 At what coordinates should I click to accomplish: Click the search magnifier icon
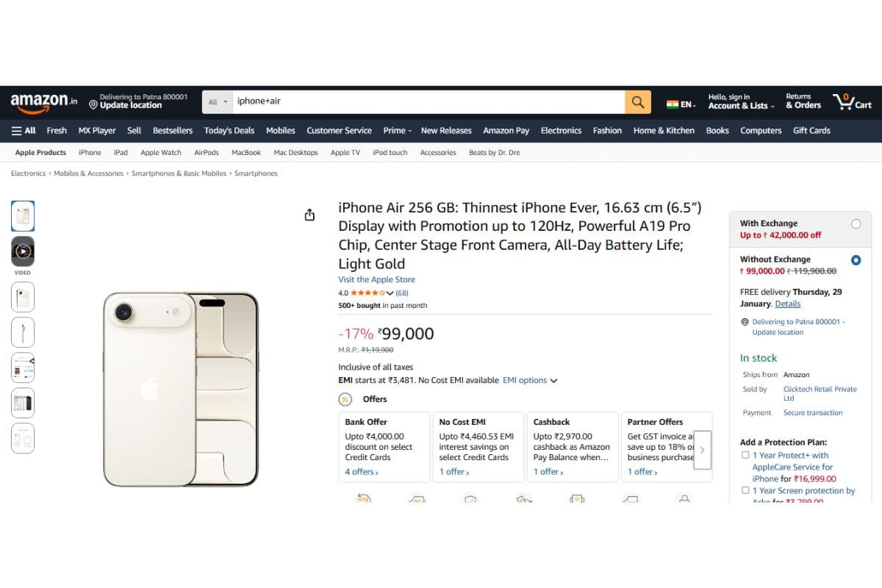(637, 101)
